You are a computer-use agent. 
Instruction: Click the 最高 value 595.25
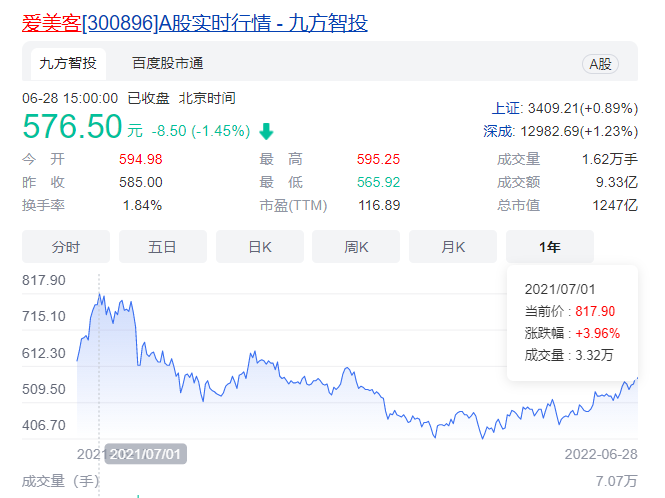(x=378, y=159)
